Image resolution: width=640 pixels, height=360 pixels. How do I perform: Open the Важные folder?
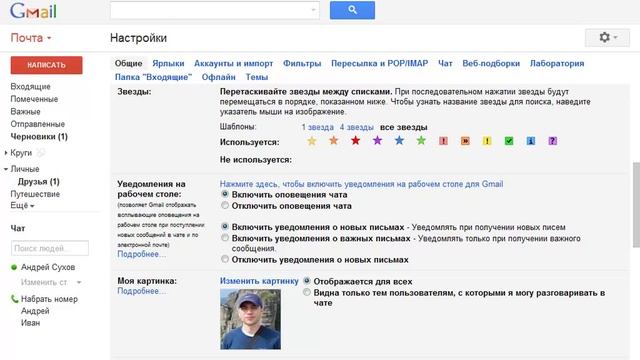coord(25,112)
